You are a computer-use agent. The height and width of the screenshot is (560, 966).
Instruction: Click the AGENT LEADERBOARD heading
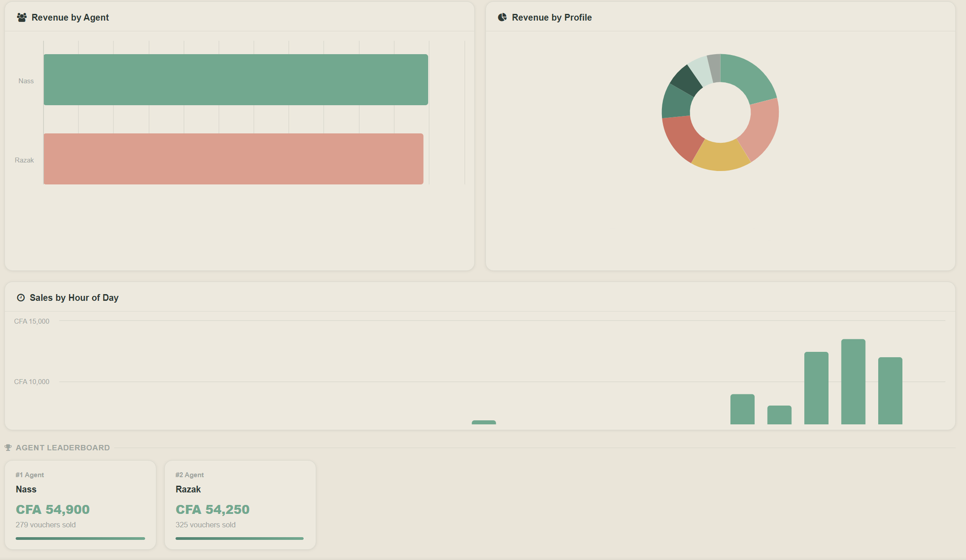click(63, 447)
